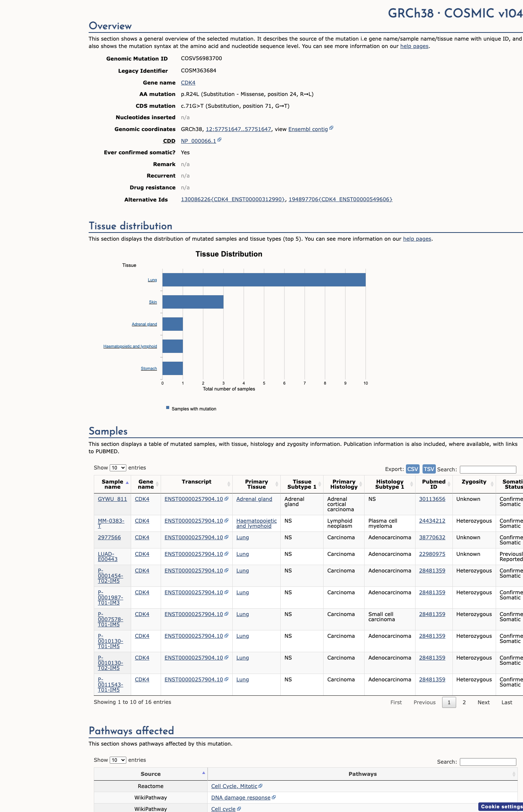Open sample P-0001454-T02-IM5
Screen dimensions: 523x812
click(110, 576)
